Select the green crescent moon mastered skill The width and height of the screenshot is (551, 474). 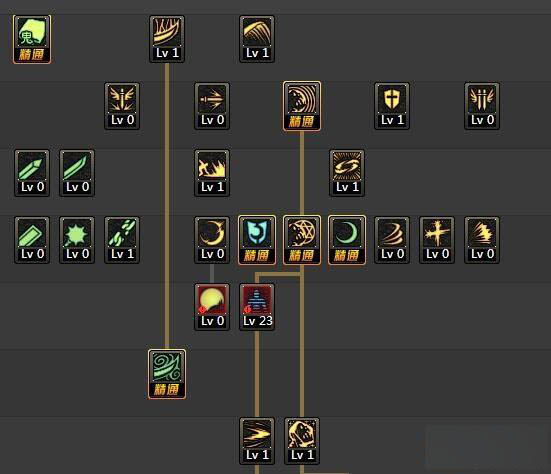(x=347, y=240)
